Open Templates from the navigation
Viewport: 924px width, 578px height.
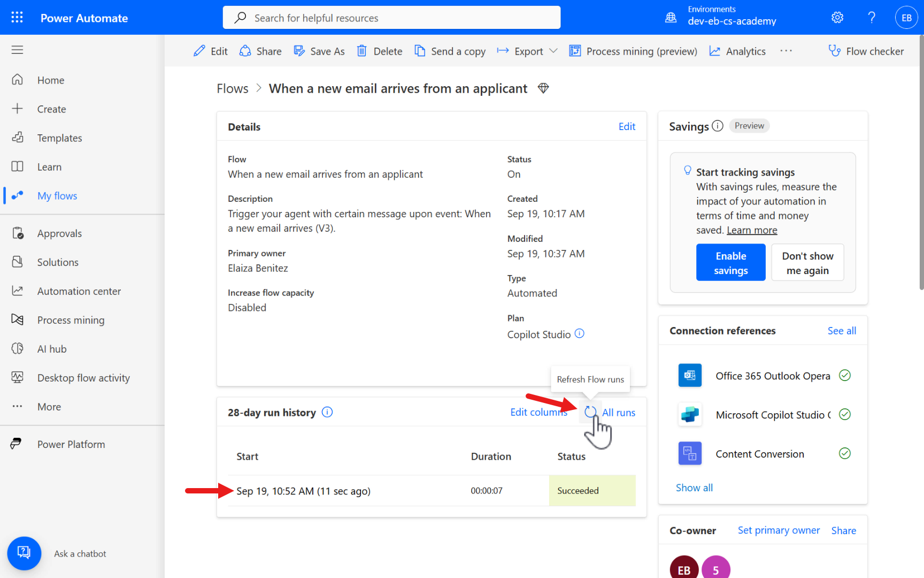point(59,138)
